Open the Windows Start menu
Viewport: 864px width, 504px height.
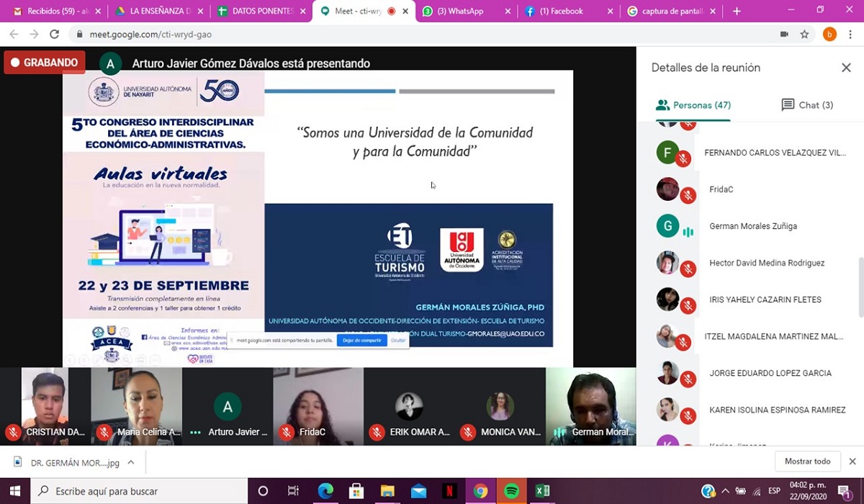(14, 491)
